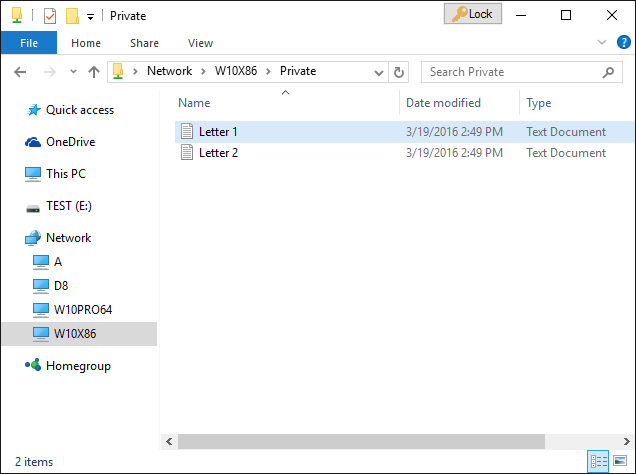Open the File ribbon tab
The width and height of the screenshot is (636, 474).
[x=29, y=43]
